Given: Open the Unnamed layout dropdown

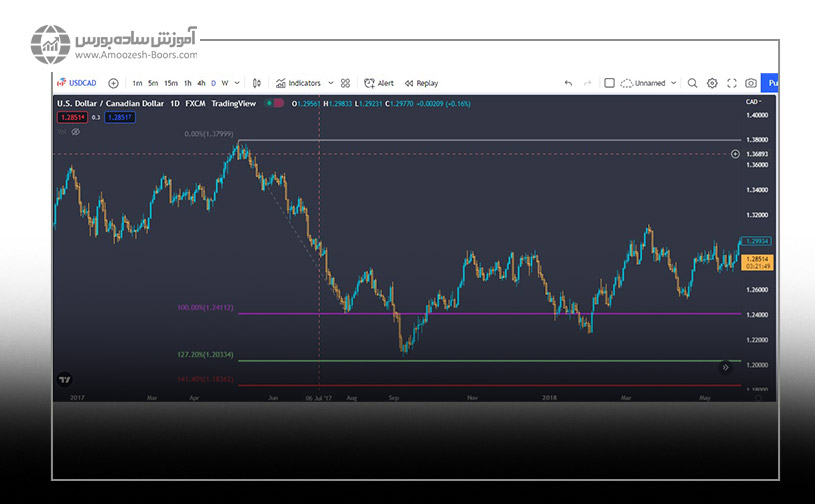Looking at the screenshot, I should click(649, 84).
